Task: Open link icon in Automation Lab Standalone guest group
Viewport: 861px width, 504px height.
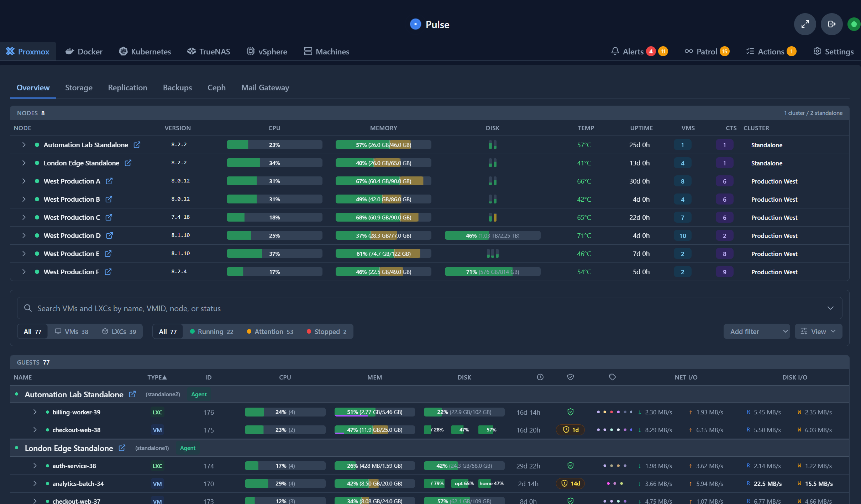Action: coord(132,394)
